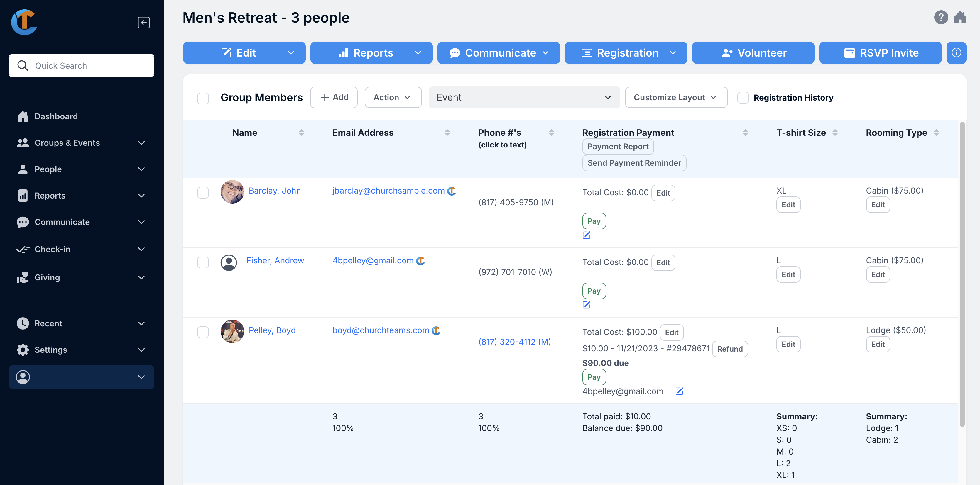
Task: Click Churchteams icon next to jbarclay email
Action: [x=452, y=191]
